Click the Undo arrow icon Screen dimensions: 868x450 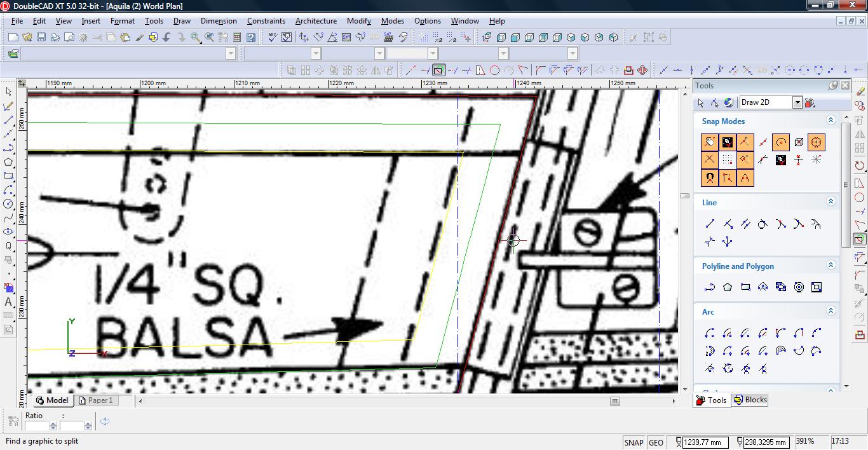pos(167,37)
